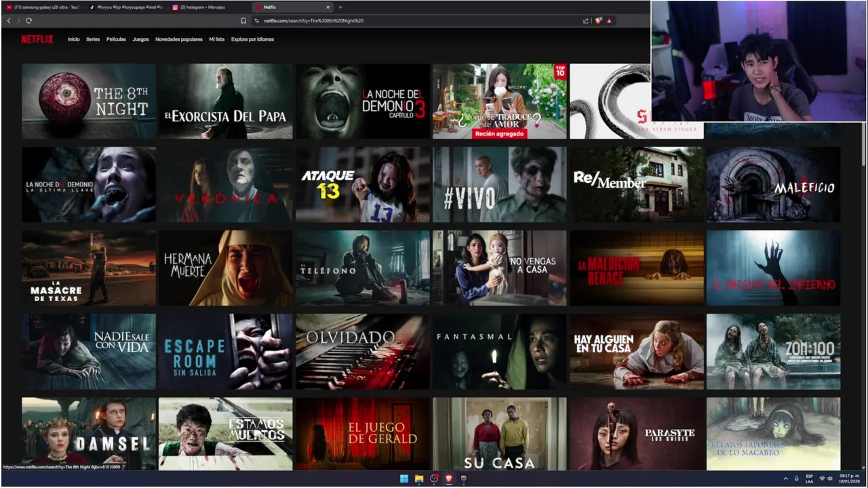
Task: Open La Masacre de Texas thumbnail
Action: click(89, 268)
